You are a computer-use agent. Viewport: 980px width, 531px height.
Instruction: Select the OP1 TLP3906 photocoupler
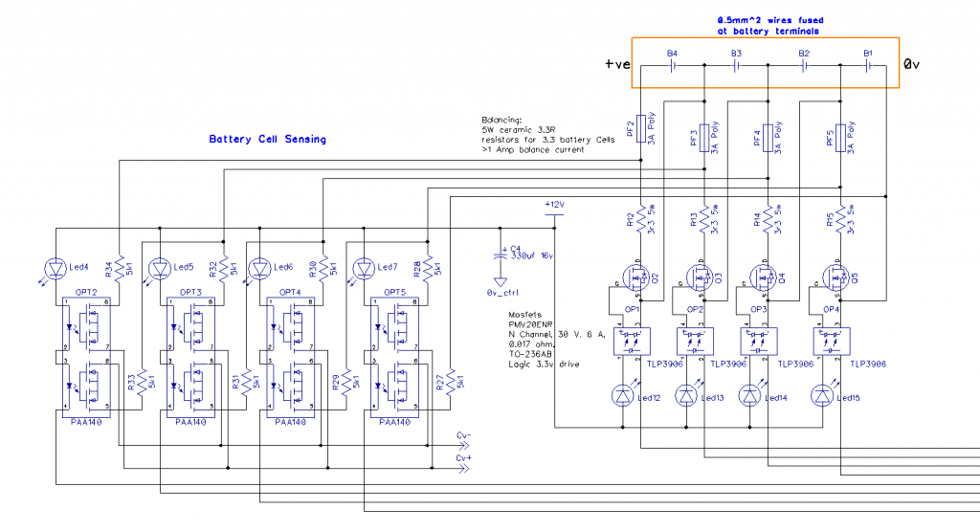(632, 340)
